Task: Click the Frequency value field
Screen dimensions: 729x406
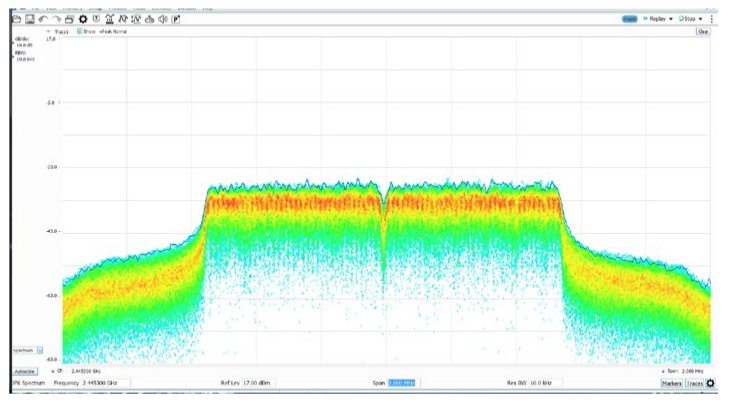Action: tap(102, 383)
